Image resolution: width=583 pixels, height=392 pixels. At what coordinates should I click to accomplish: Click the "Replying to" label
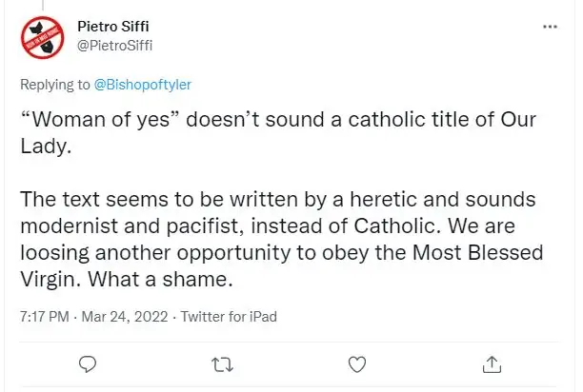55,85
